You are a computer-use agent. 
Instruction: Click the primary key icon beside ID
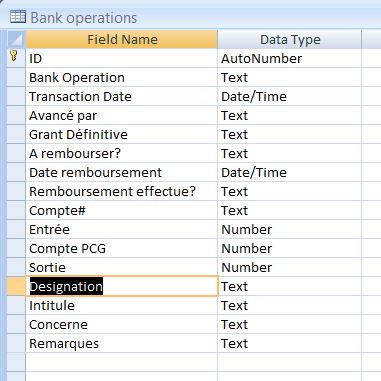[x=14, y=56]
